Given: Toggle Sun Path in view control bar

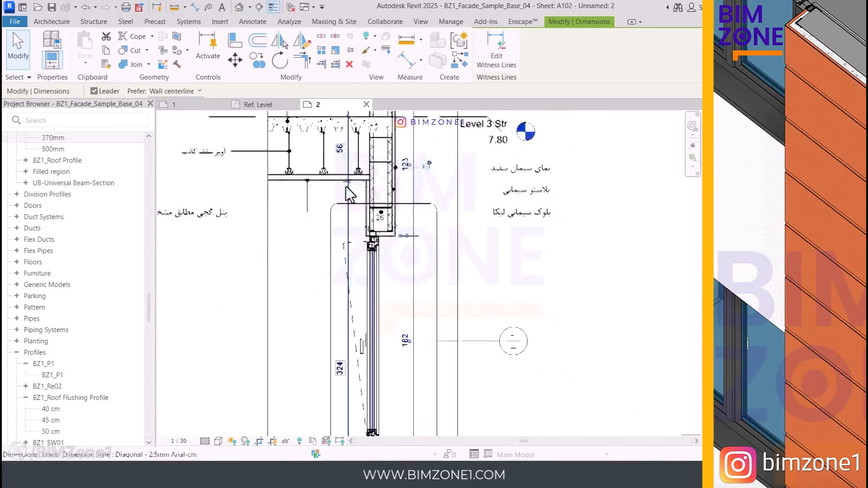Looking at the screenshot, I should coord(232,441).
